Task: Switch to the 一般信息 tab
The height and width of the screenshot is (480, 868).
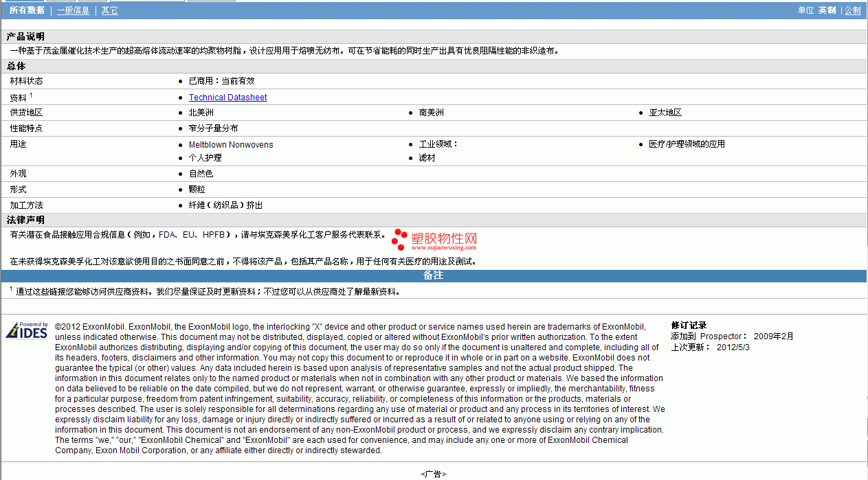Action: pos(73,10)
